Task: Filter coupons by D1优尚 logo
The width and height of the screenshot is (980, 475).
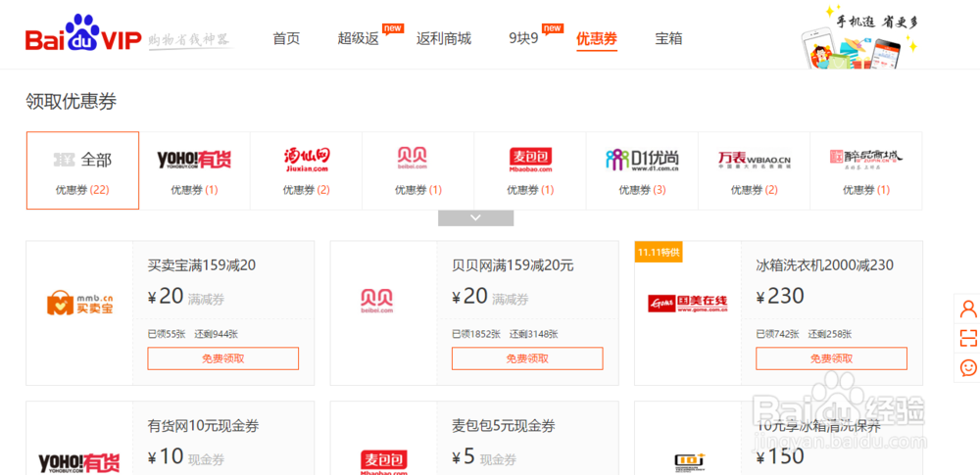Action: click(x=642, y=161)
